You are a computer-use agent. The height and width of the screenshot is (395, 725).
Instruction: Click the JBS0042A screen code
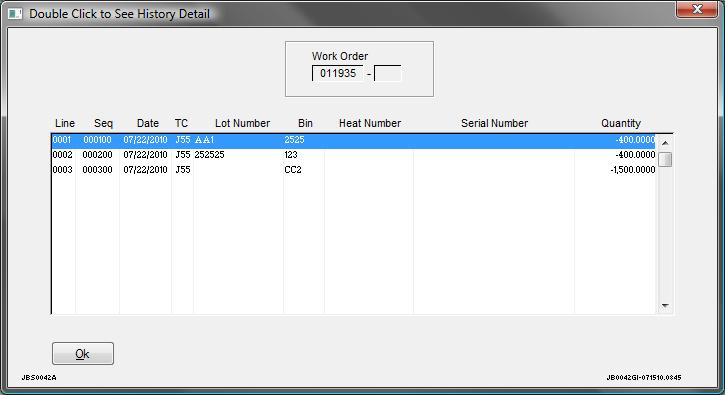pyautogui.click(x=39, y=377)
